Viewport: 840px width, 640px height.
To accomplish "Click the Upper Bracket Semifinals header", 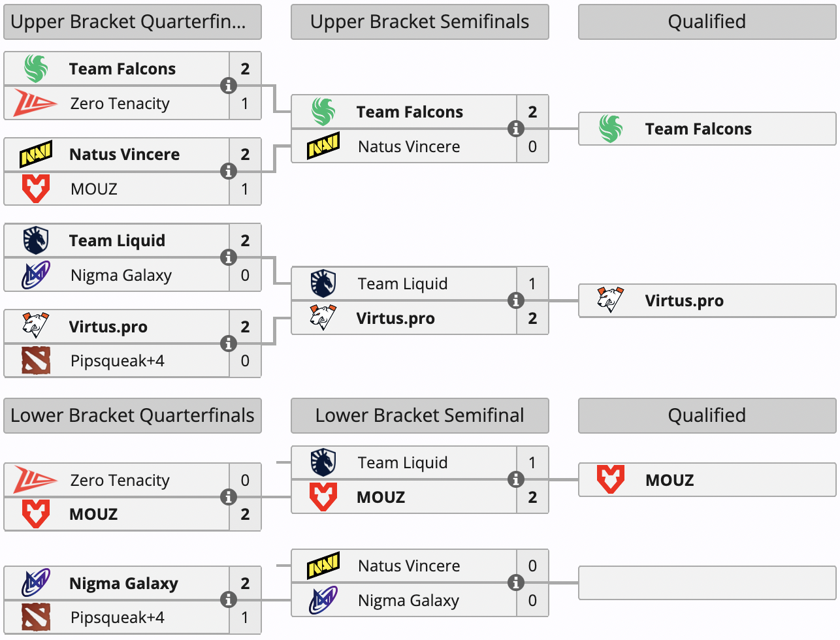I will click(x=419, y=22).
